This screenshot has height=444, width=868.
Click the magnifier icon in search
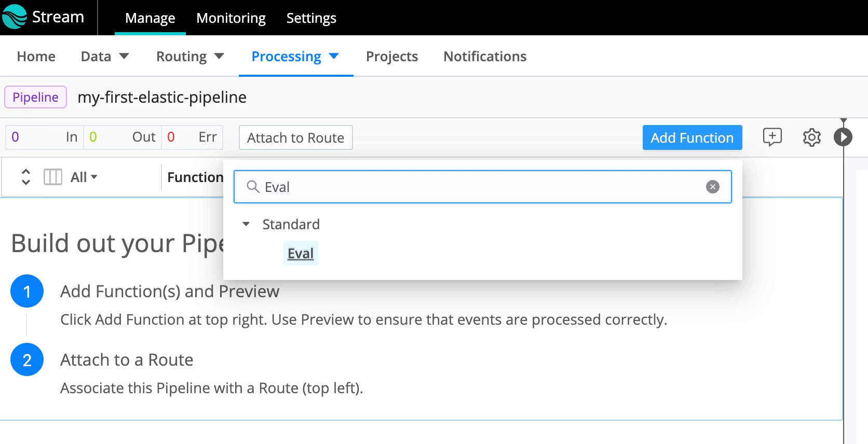pos(253,187)
